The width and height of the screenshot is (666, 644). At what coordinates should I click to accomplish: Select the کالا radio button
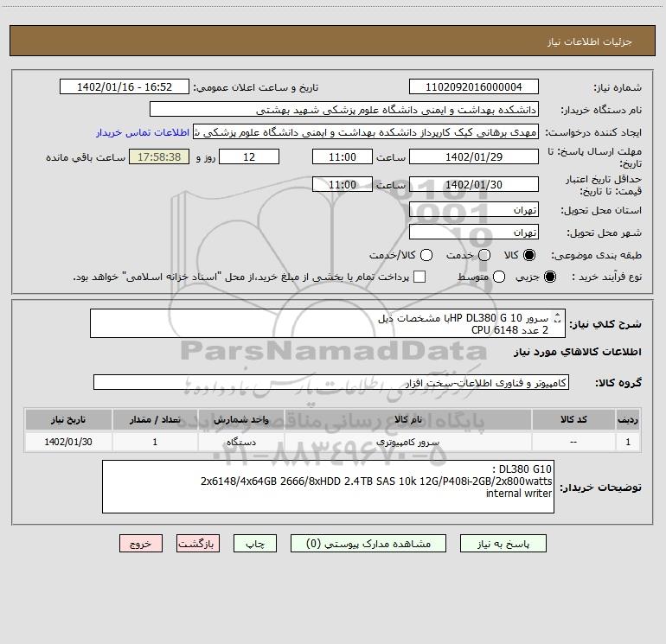click(528, 255)
